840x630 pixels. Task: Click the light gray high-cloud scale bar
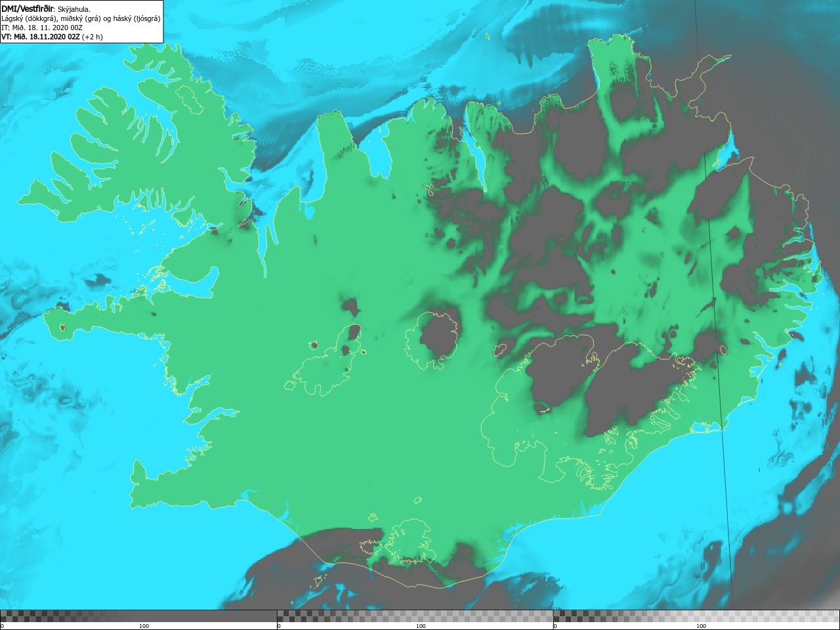click(696, 616)
